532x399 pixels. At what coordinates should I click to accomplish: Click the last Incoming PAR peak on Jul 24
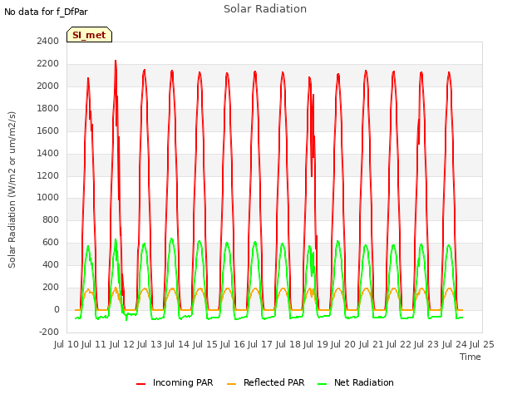click(449, 72)
